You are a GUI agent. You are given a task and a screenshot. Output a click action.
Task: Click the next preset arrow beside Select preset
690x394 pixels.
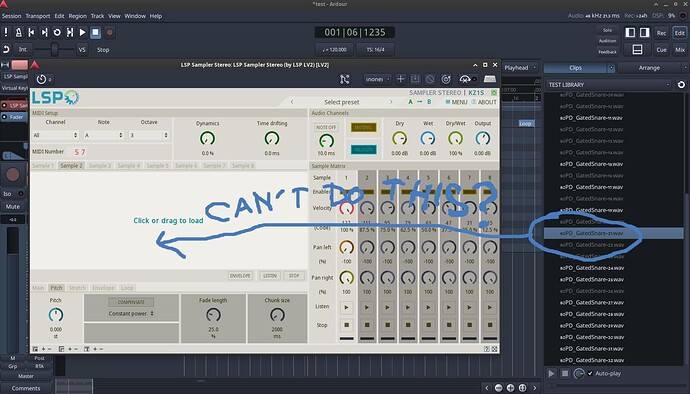click(390, 102)
